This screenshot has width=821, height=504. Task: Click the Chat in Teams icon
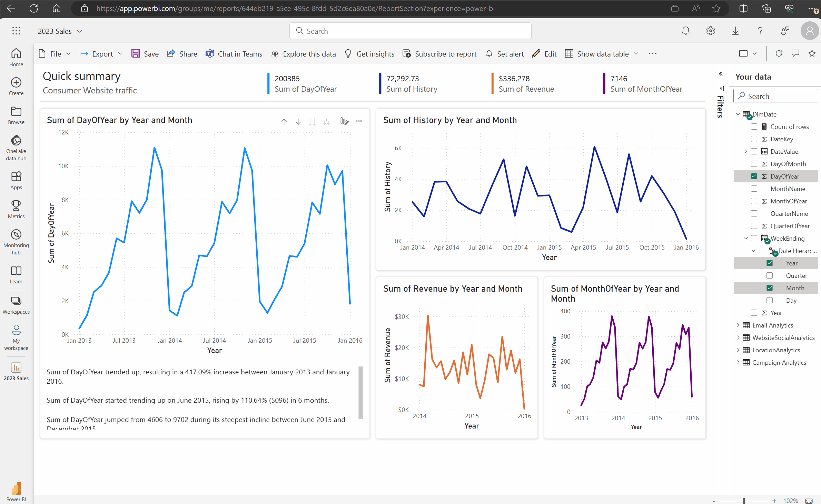[210, 53]
